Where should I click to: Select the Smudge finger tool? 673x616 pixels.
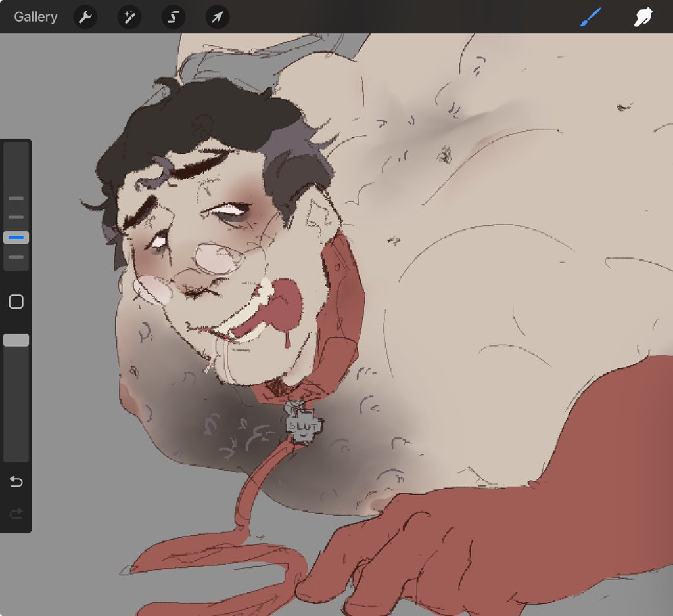(643, 17)
